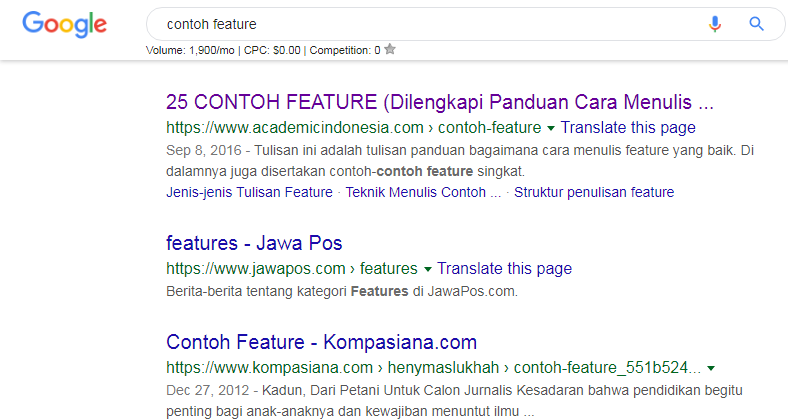Expand the academicindonesia.com result dropdown arrow
Viewport: 788px width, 419px height.
pos(551,128)
